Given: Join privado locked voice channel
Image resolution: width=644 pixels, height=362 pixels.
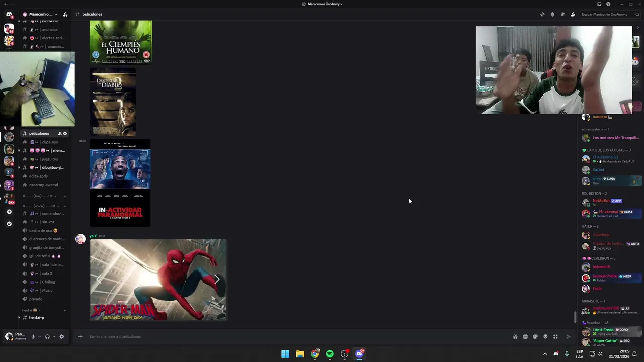Looking at the screenshot, I should [44, 299].
